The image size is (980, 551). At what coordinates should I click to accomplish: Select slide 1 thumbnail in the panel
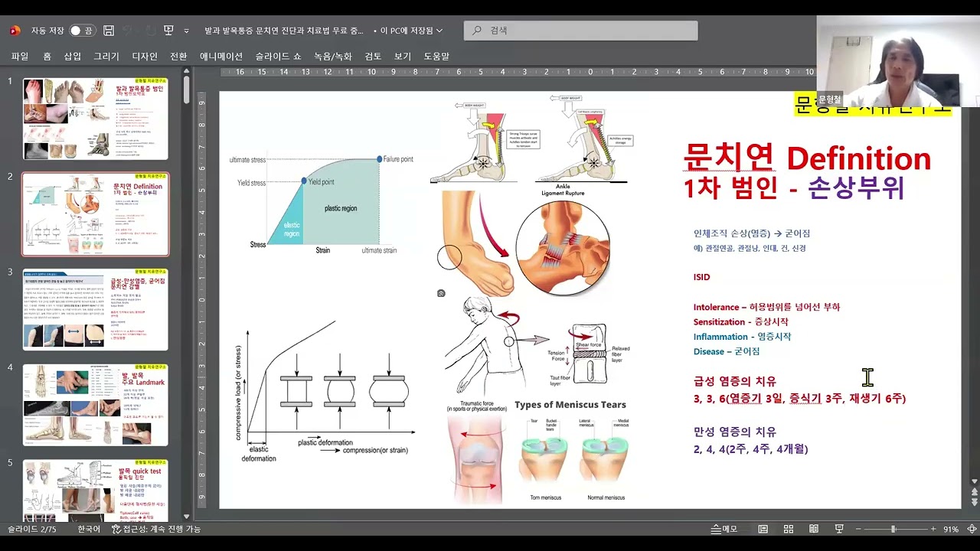[x=96, y=118]
